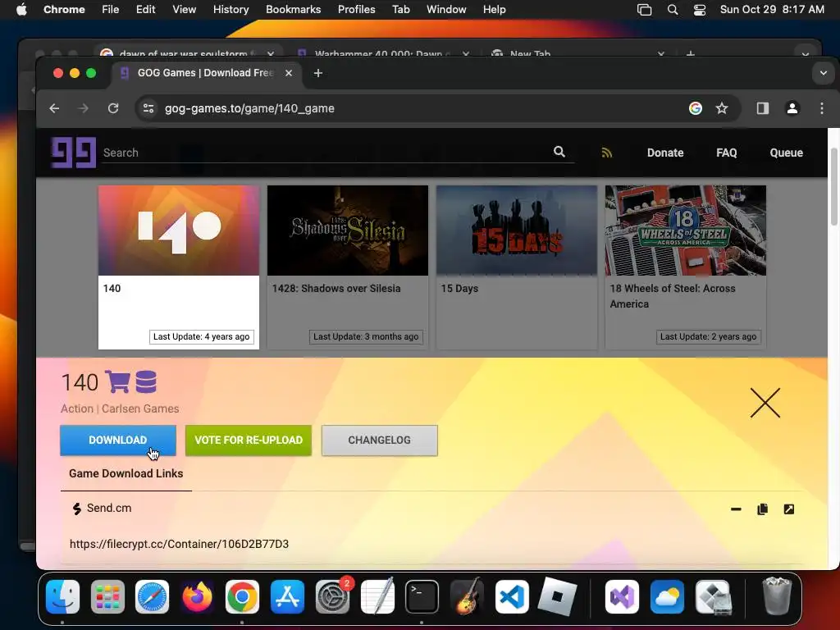
Task: Open the Chrome profile icon
Action: (x=792, y=108)
